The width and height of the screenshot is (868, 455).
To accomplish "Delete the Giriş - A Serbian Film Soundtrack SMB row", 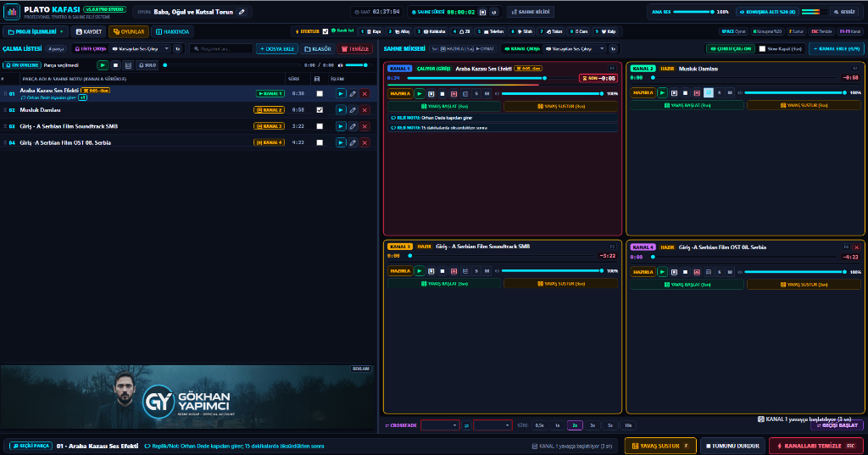I will [x=364, y=126].
